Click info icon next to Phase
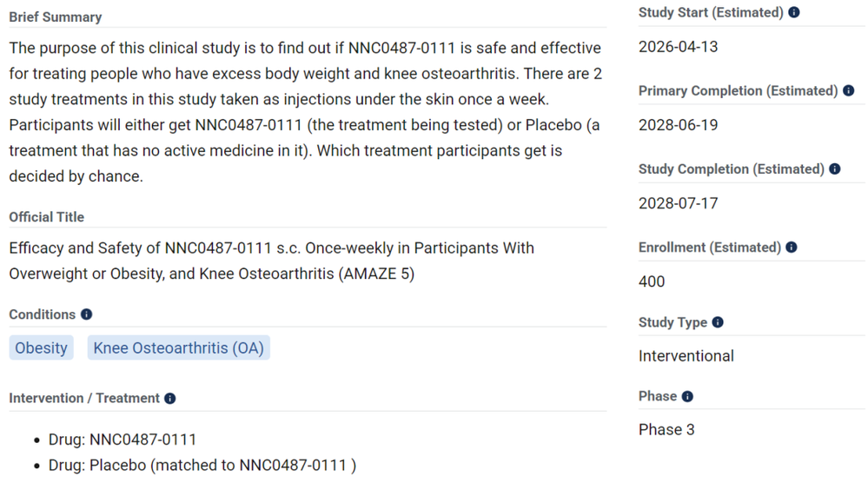 coord(687,397)
